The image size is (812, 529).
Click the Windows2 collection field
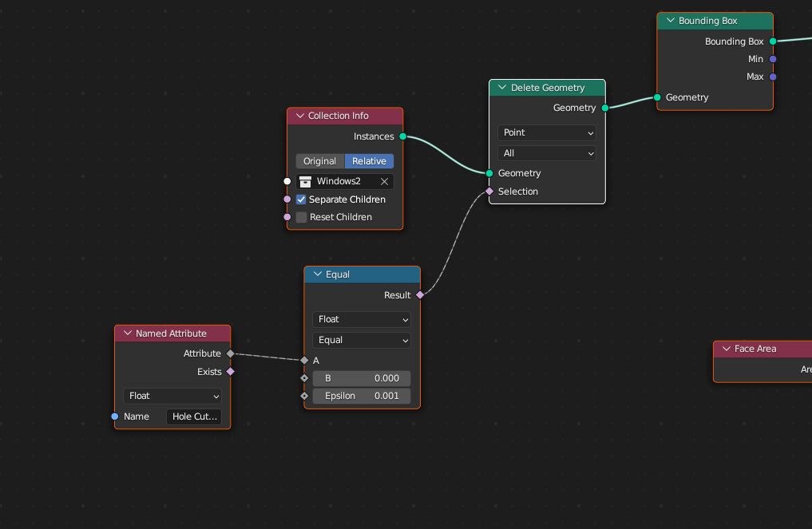[x=345, y=181]
